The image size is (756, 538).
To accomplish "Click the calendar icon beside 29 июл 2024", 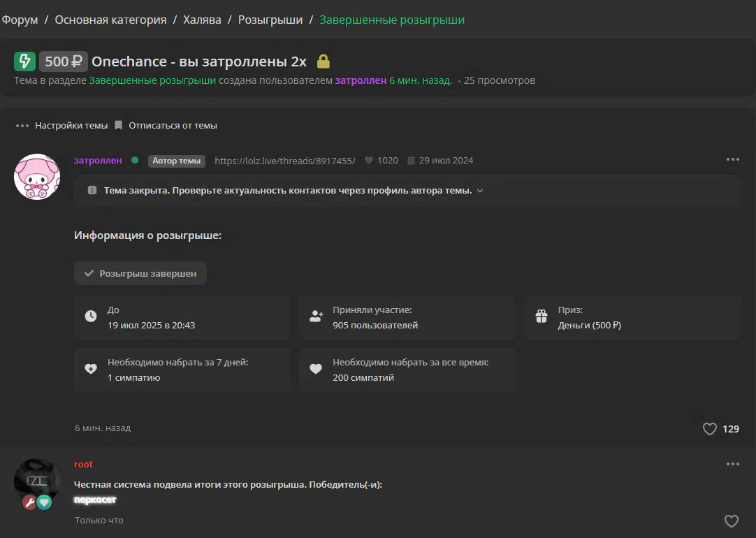I will (412, 161).
